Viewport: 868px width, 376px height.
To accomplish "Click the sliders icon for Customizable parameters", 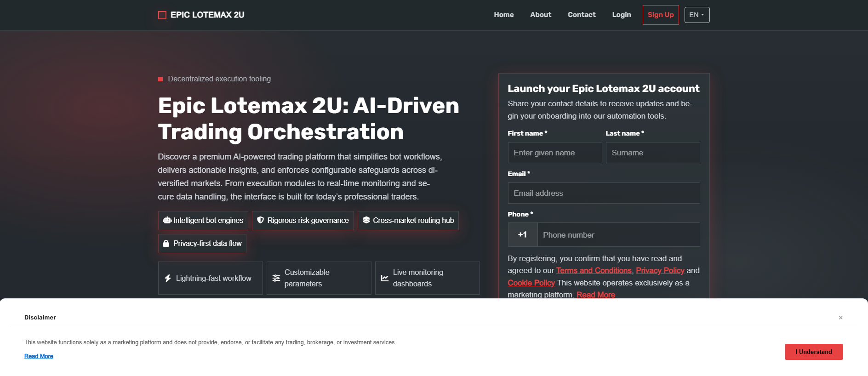I will tap(276, 278).
